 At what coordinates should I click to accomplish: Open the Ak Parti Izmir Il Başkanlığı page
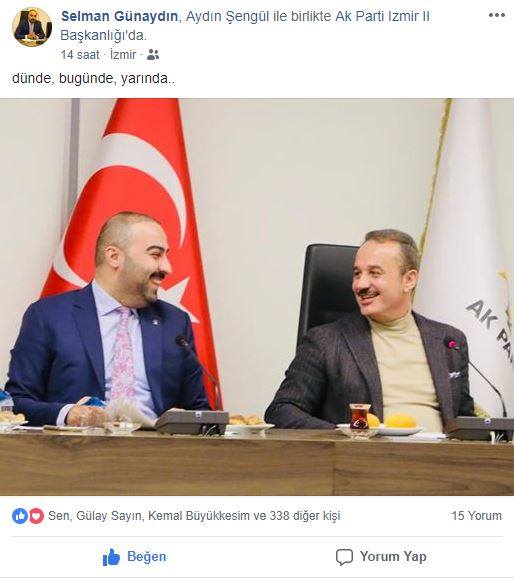point(245,26)
